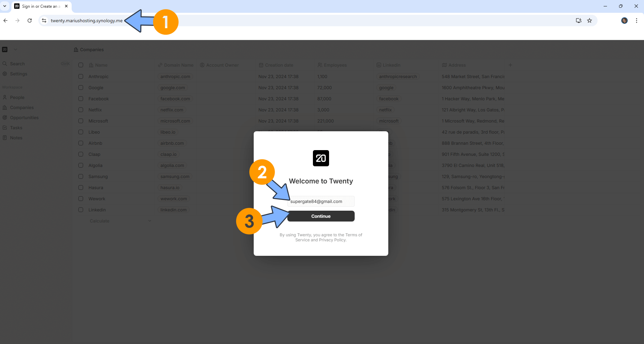Click the Linkedin column header
644x344 pixels.
point(389,65)
